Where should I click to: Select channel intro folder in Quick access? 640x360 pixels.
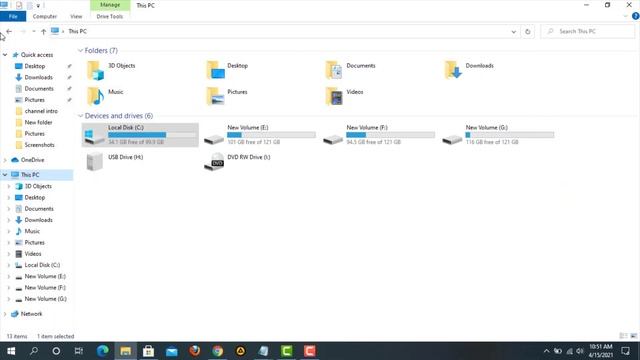click(x=41, y=111)
